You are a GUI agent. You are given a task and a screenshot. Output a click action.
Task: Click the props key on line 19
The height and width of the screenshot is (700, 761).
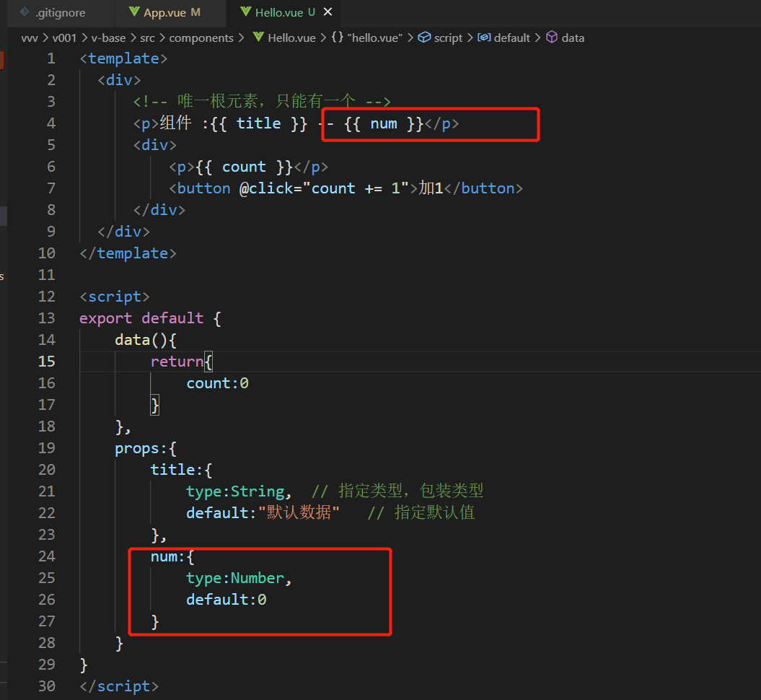pos(137,449)
